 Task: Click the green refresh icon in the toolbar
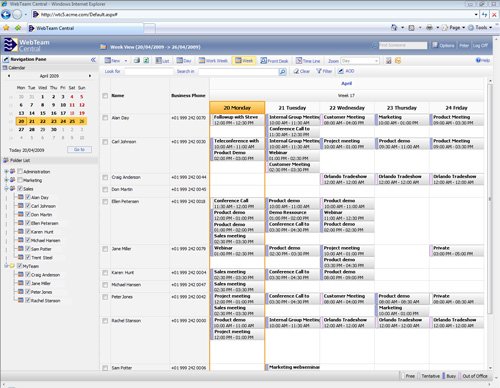point(146,61)
